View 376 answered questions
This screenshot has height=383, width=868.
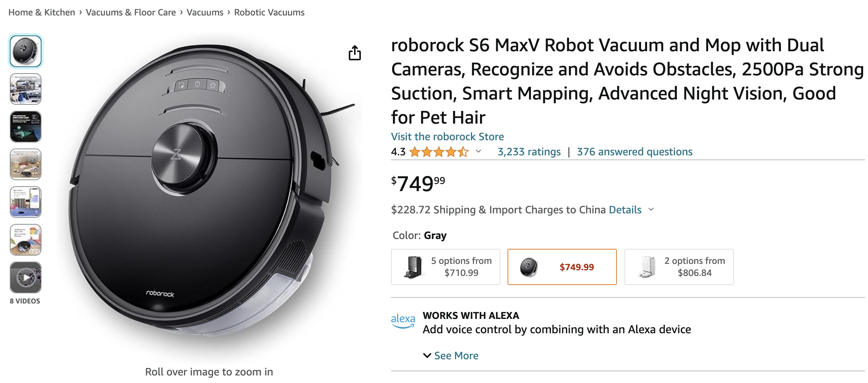coord(635,152)
